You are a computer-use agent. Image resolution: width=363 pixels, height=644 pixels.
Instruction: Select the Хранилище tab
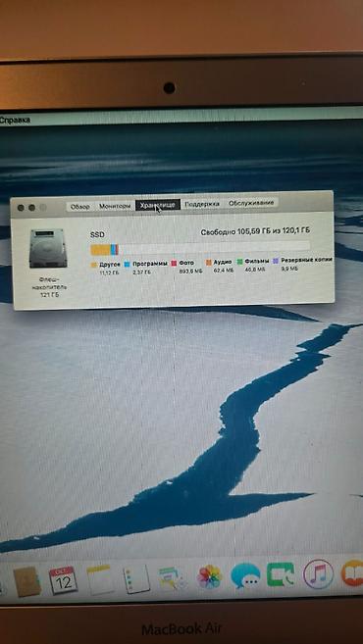tap(157, 205)
